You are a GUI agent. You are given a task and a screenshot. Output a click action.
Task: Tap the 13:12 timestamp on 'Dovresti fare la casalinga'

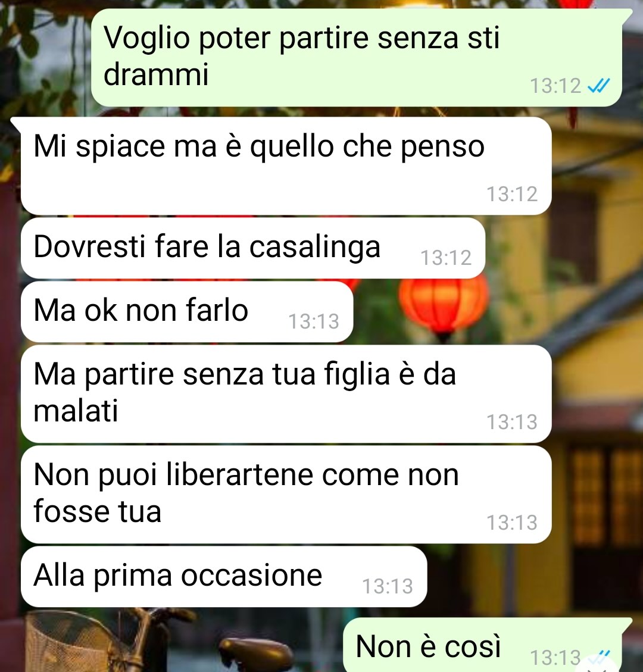pyautogui.click(x=446, y=258)
